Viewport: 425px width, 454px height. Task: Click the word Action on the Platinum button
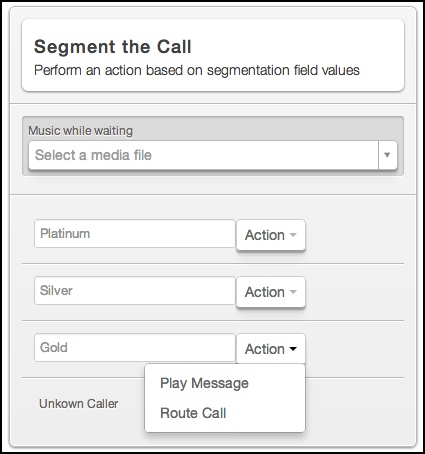point(265,235)
